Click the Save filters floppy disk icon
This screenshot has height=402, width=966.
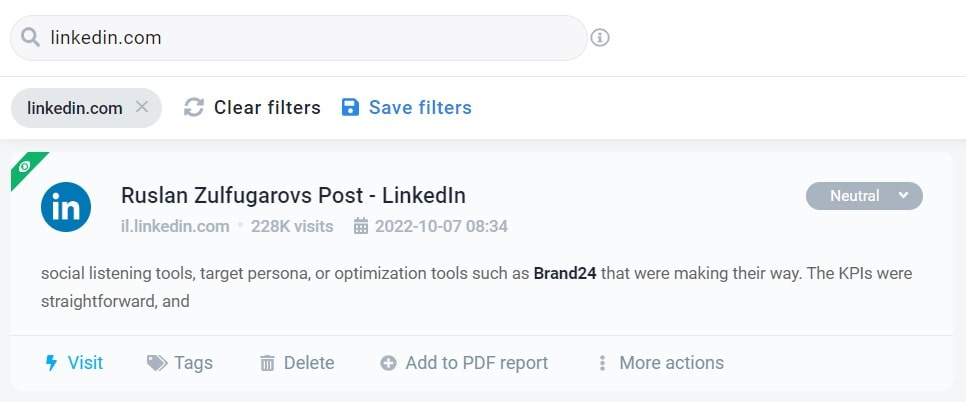coord(350,107)
